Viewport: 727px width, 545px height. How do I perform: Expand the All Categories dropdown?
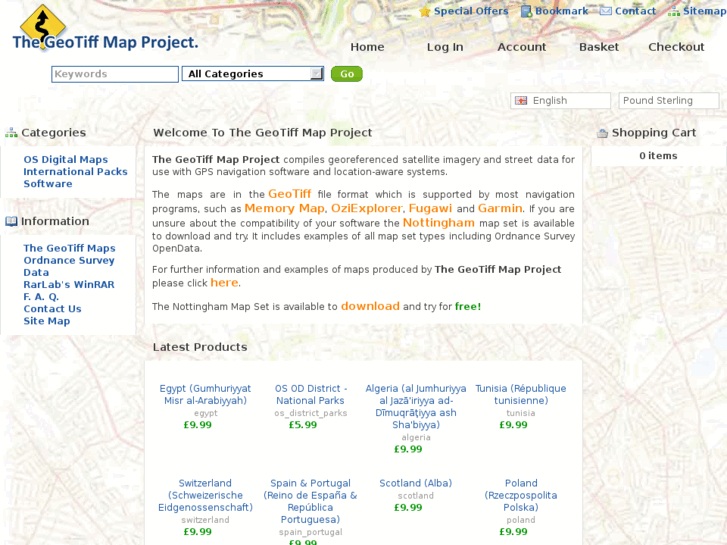(253, 74)
